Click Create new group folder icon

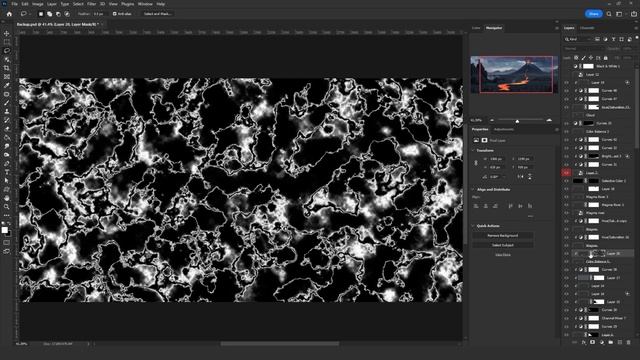pyautogui.click(x=611, y=342)
